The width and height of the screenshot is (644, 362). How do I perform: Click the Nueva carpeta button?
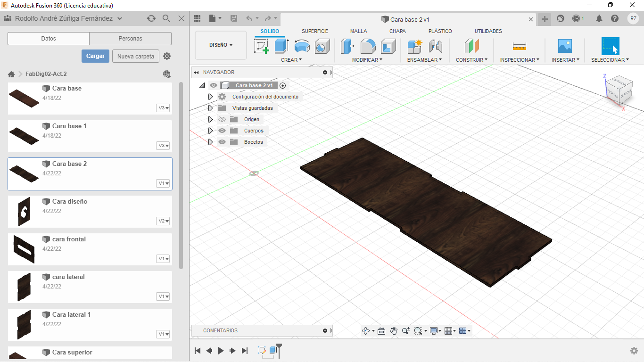click(135, 56)
